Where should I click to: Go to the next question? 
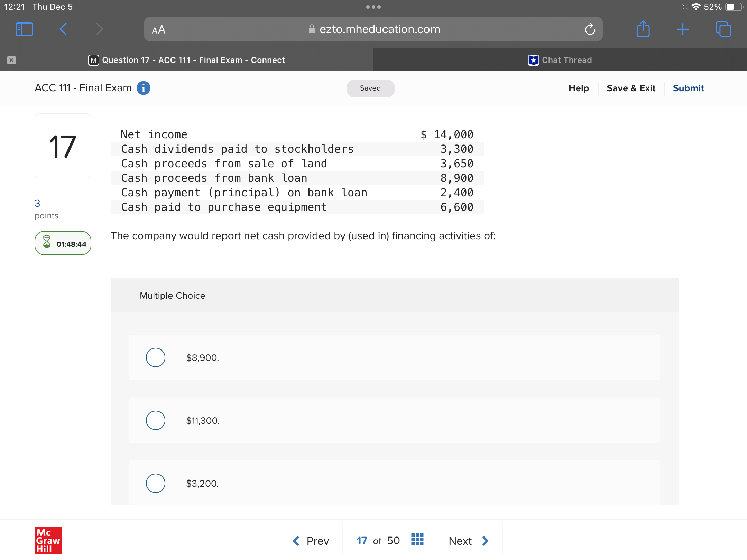469,541
